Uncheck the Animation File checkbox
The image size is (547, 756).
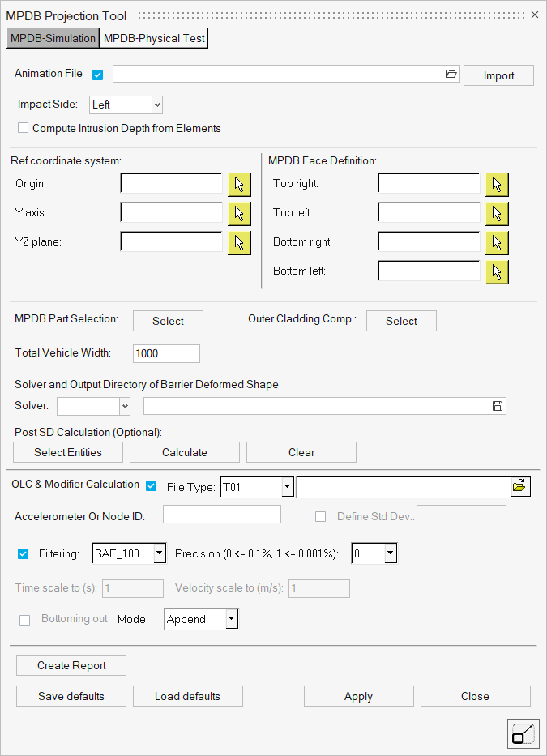[x=98, y=75]
